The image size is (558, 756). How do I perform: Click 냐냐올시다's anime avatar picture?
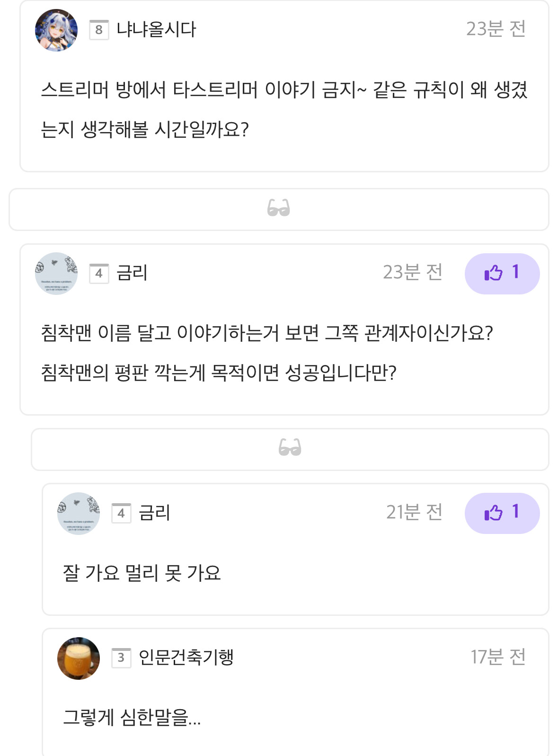(56, 30)
